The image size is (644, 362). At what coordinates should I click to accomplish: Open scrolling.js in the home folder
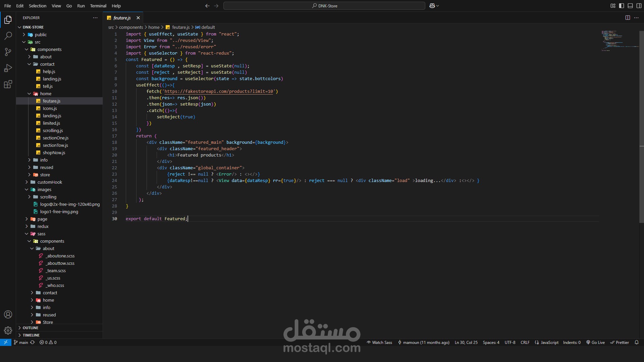(x=53, y=130)
